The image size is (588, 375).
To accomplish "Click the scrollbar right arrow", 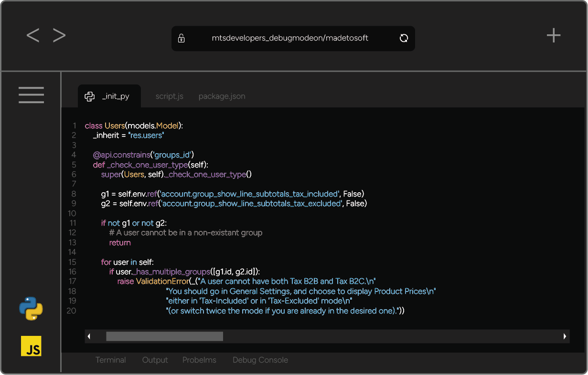I will (565, 336).
